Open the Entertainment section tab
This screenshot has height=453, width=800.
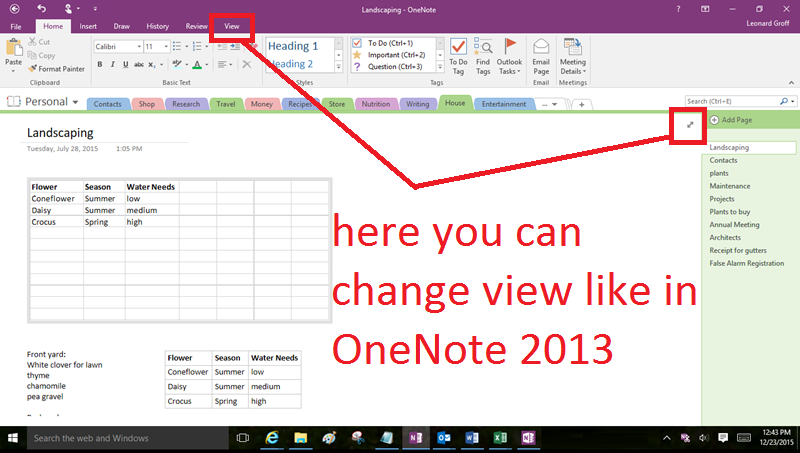[x=504, y=104]
